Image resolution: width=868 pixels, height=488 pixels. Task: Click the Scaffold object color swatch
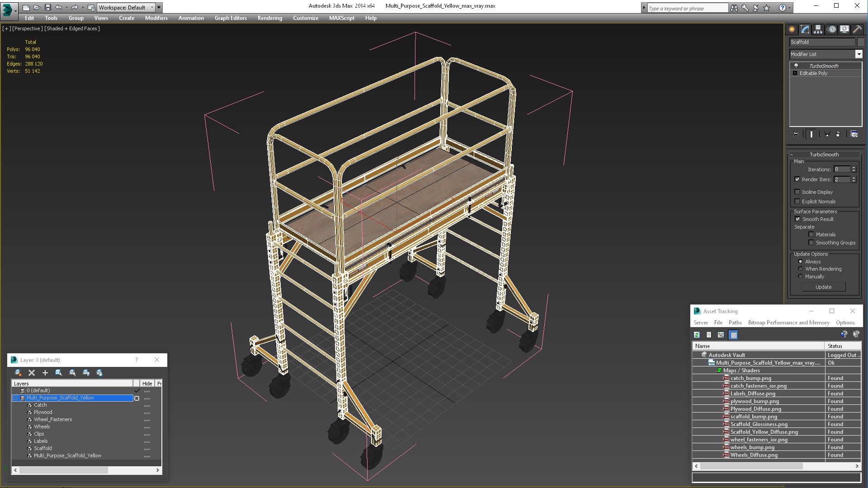coord(861,42)
